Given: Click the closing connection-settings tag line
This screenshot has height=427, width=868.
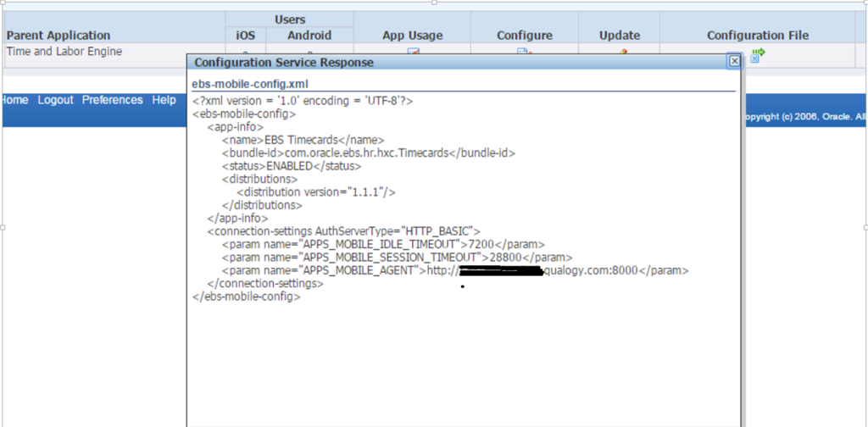Looking at the screenshot, I should pos(265,283).
